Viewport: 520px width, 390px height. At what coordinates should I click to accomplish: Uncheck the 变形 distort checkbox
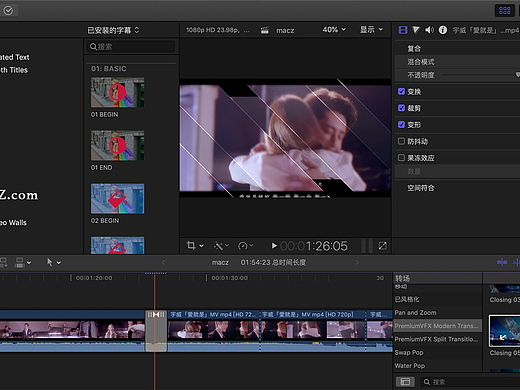click(401, 125)
